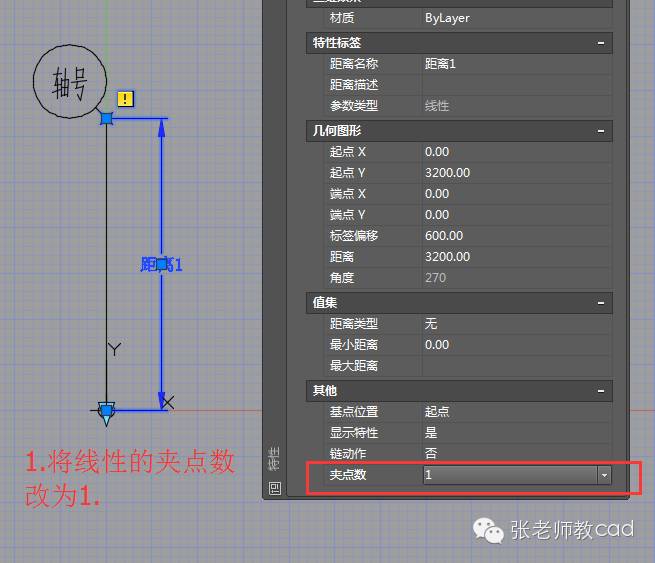Click the 链动作 property label

point(348,454)
